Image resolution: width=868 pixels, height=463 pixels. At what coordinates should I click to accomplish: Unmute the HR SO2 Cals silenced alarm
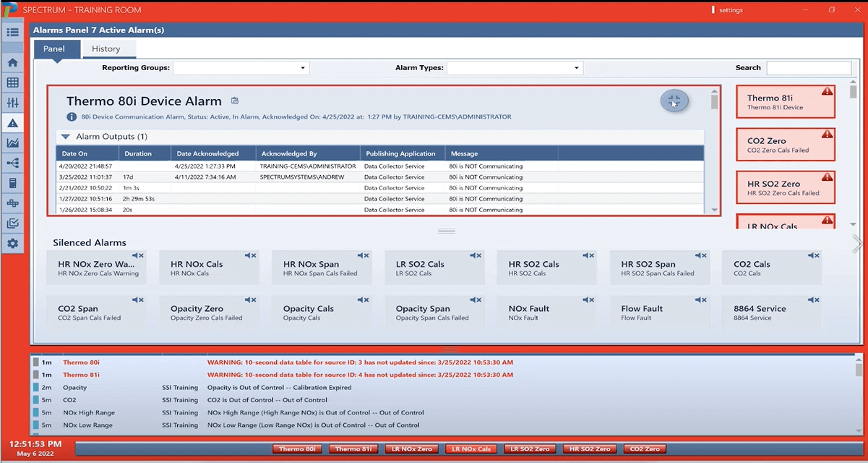588,255
